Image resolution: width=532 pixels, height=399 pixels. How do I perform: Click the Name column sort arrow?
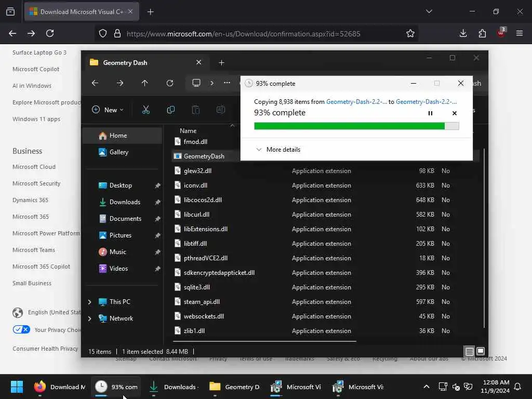pos(232,126)
